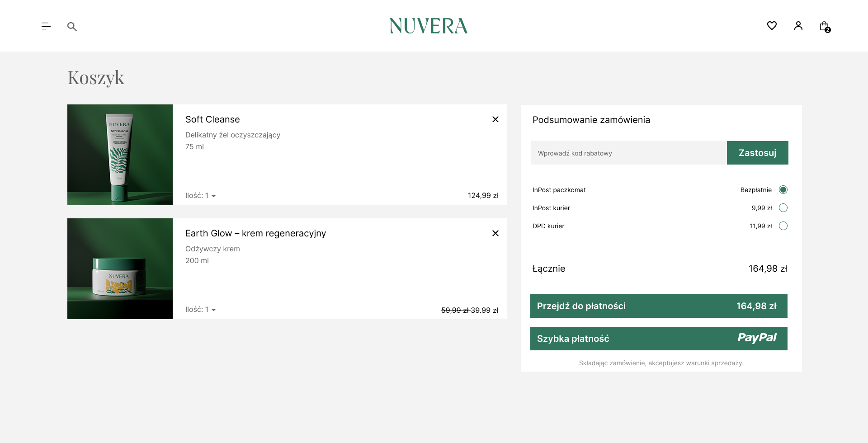The width and height of the screenshot is (868, 443).
Task: Click the search magnifier icon
Action: coord(72,27)
